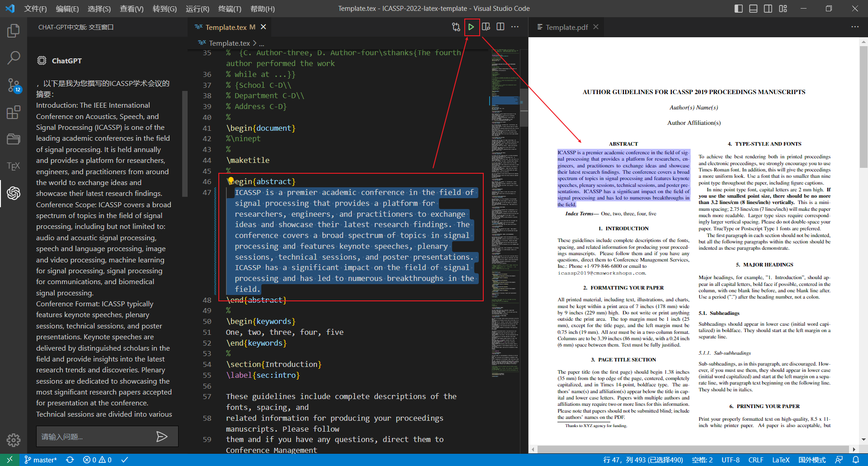
Task: Click line number 54 in the gutter
Action: coord(207,364)
